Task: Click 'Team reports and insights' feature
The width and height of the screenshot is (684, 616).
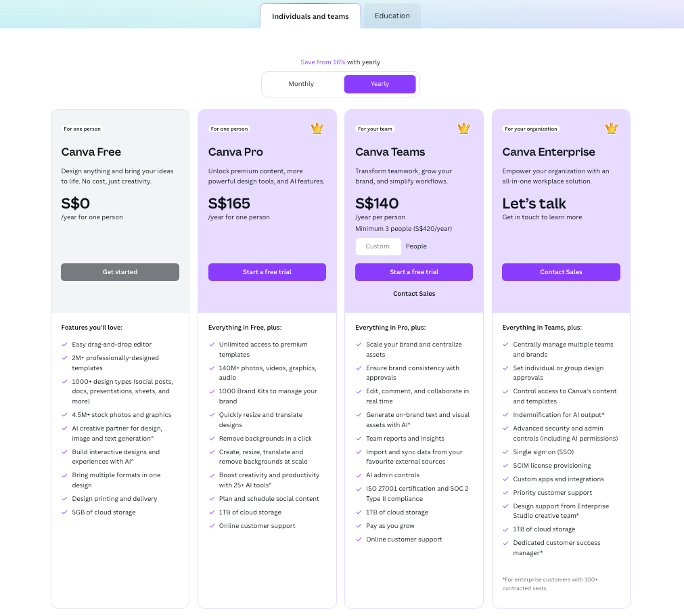Action: pos(405,439)
